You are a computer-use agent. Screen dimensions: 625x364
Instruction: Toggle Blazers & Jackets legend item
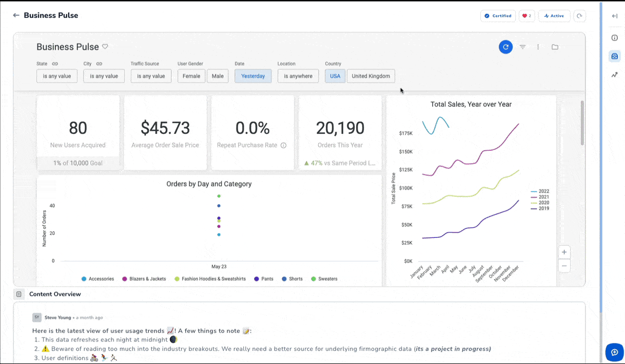[x=144, y=279]
